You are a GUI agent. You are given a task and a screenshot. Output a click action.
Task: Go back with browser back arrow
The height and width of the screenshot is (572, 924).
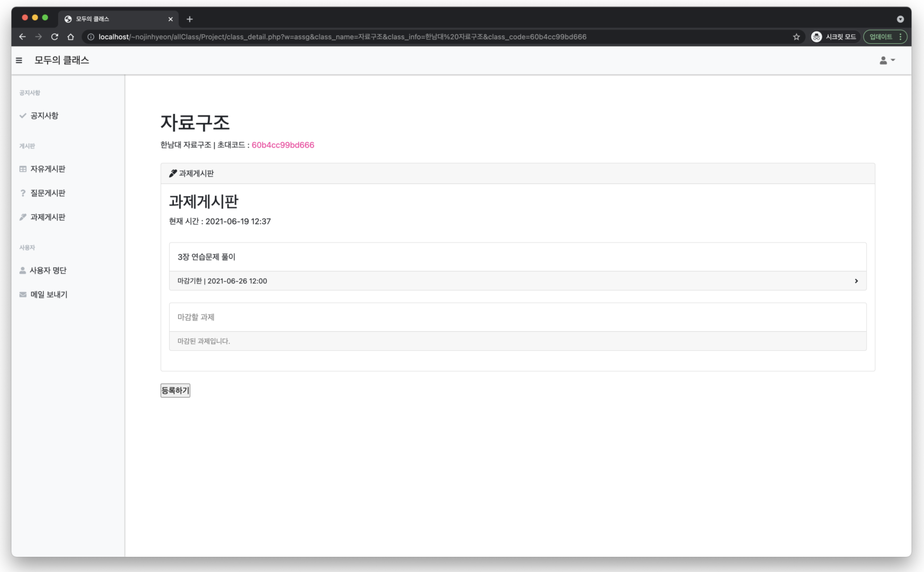pyautogui.click(x=22, y=37)
